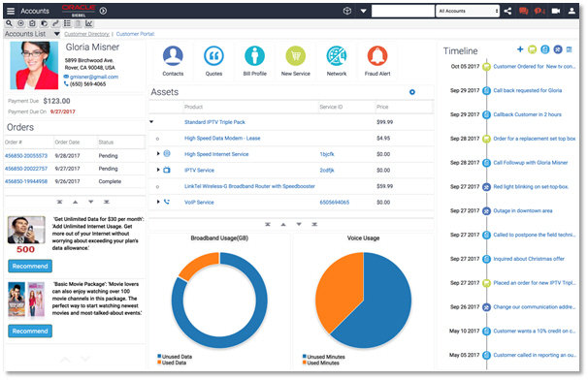Click the 6505694065 service ID
The height and width of the screenshot is (380, 588).
(335, 203)
